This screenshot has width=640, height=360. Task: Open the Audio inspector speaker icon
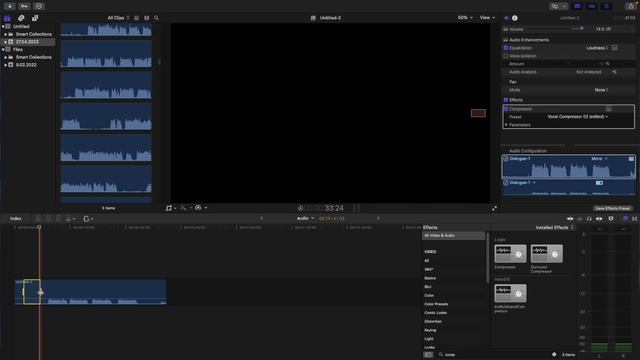click(x=506, y=18)
